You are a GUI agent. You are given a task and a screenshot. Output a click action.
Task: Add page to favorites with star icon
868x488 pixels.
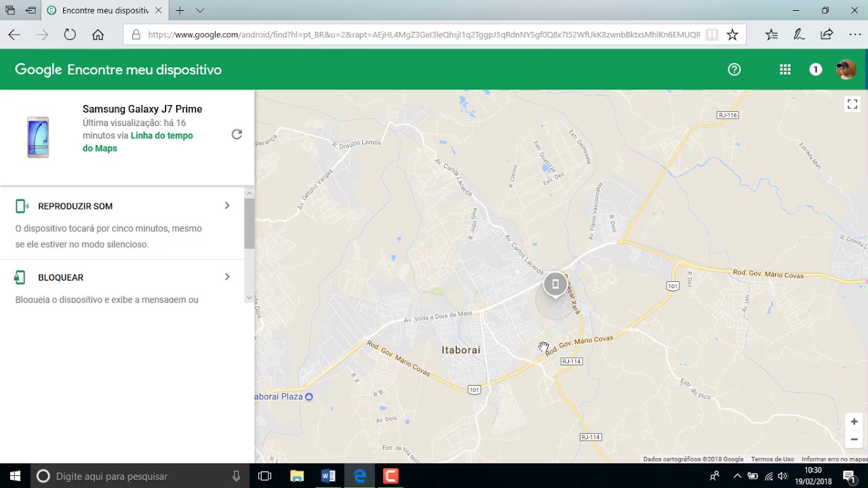pos(732,35)
